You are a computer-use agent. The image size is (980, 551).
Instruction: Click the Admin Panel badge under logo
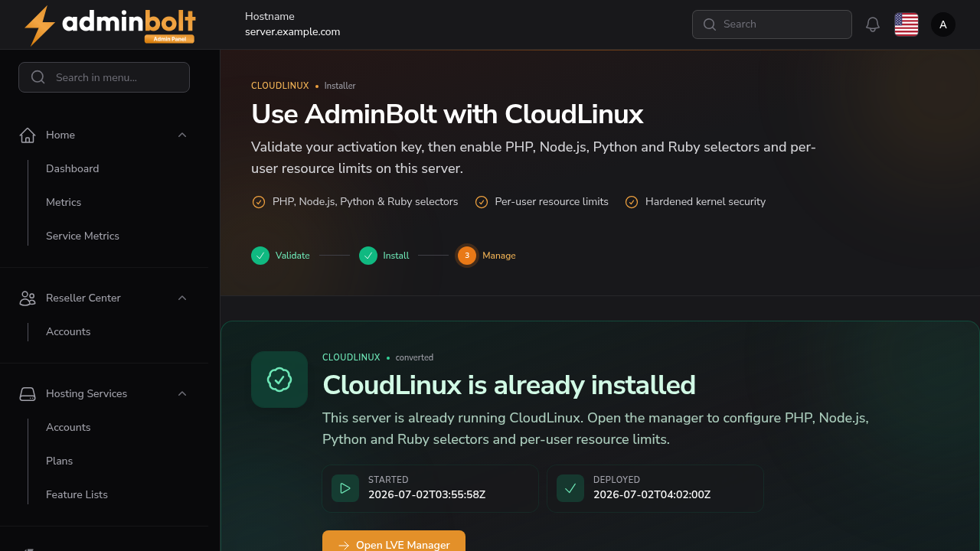tap(169, 39)
